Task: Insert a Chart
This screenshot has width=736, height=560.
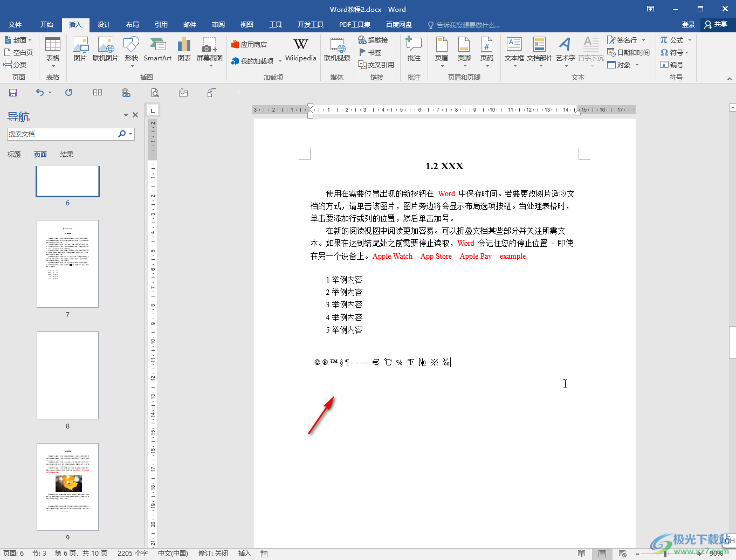Action: pos(184,50)
